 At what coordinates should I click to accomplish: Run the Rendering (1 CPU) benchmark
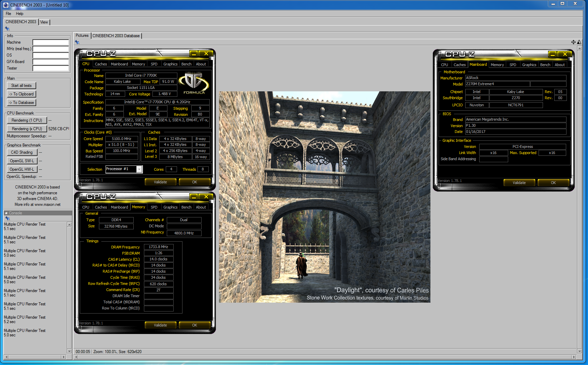(27, 120)
